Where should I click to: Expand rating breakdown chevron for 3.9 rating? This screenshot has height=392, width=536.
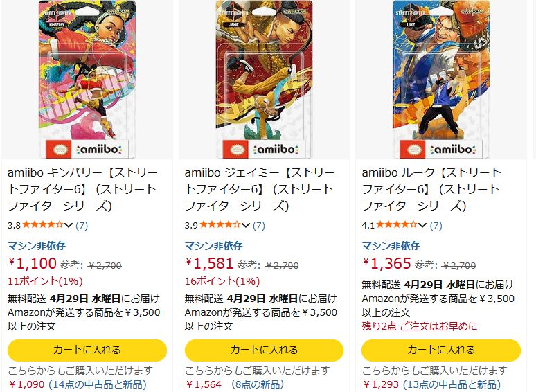(245, 225)
